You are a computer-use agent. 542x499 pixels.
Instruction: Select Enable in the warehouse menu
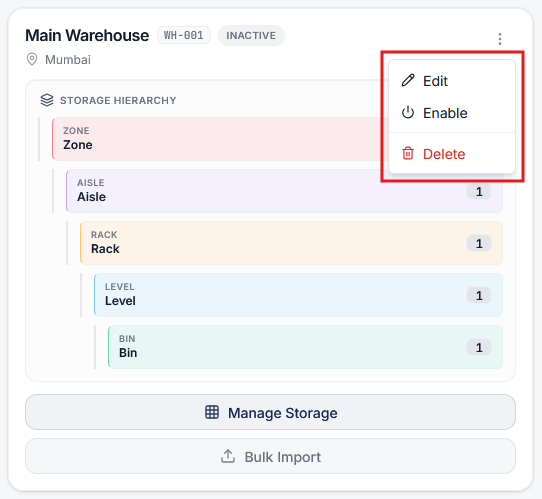(x=452, y=113)
